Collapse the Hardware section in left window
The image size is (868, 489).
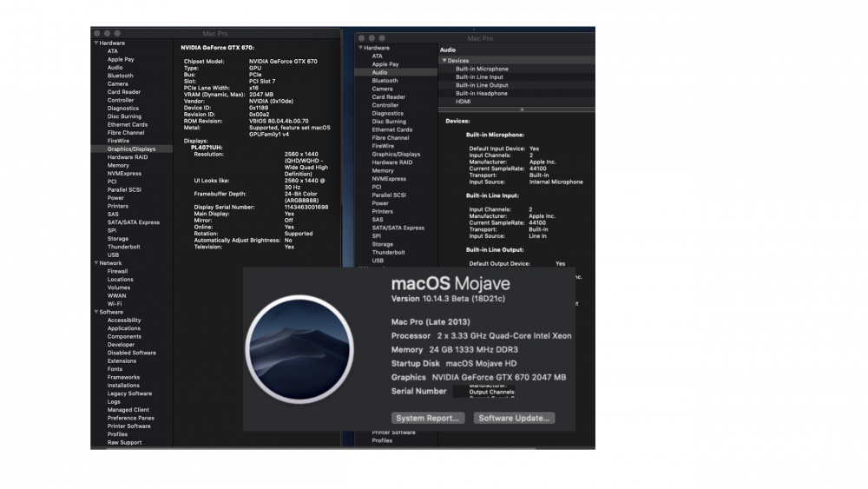tap(95, 43)
